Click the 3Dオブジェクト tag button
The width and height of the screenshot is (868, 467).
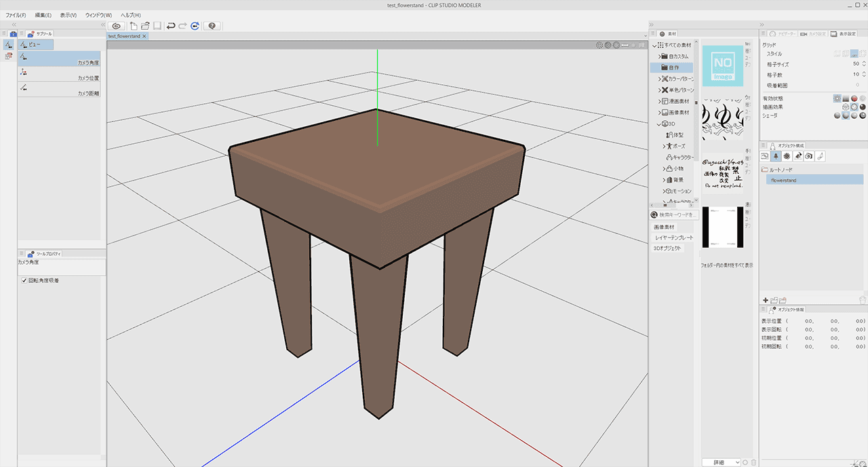click(667, 248)
